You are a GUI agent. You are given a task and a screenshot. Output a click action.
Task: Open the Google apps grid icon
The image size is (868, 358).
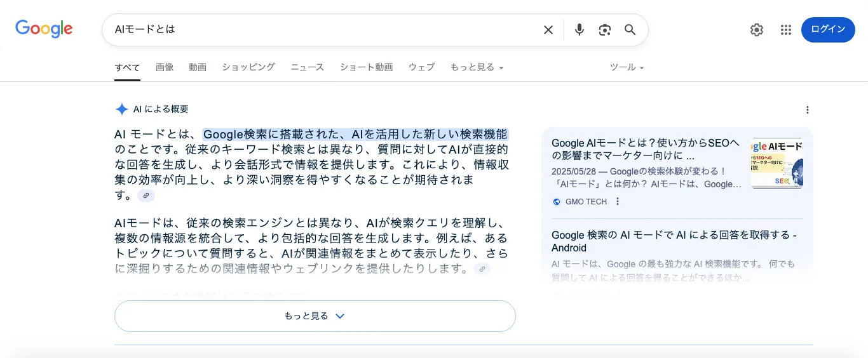[x=785, y=30]
